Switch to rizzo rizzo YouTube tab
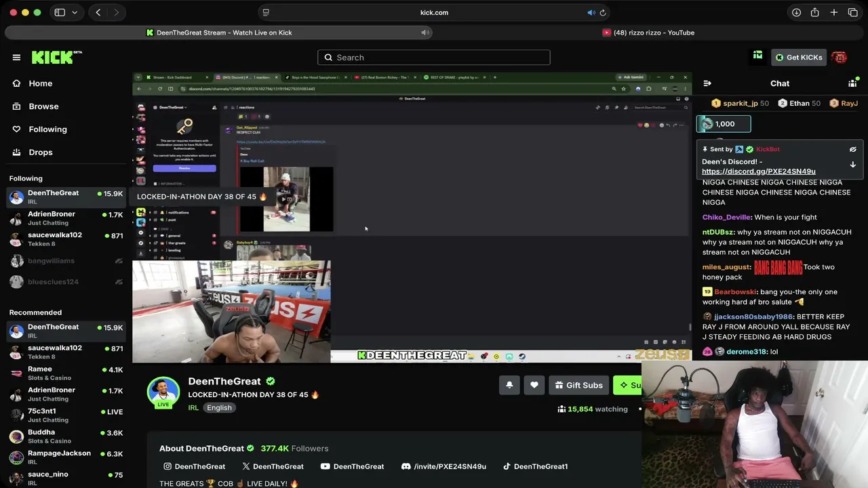 tap(648, 33)
